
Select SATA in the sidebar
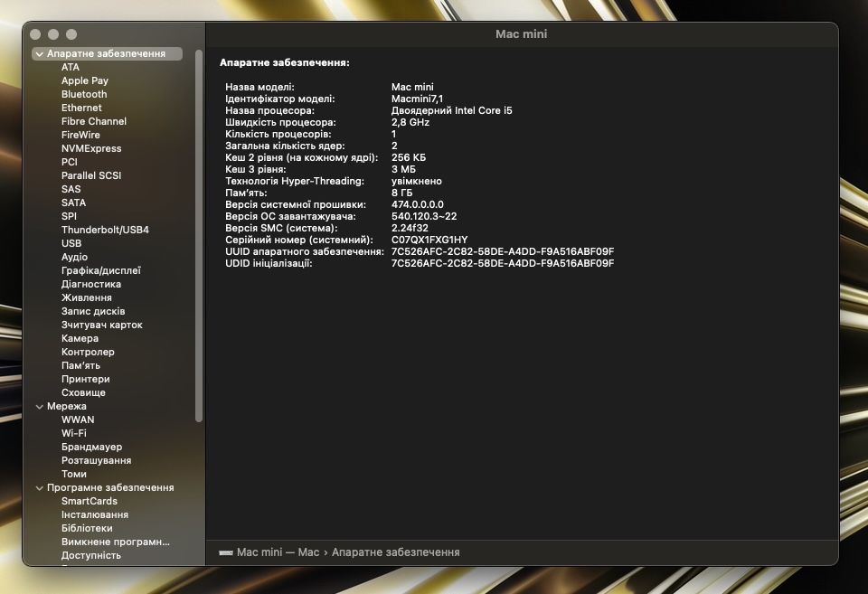coord(73,203)
